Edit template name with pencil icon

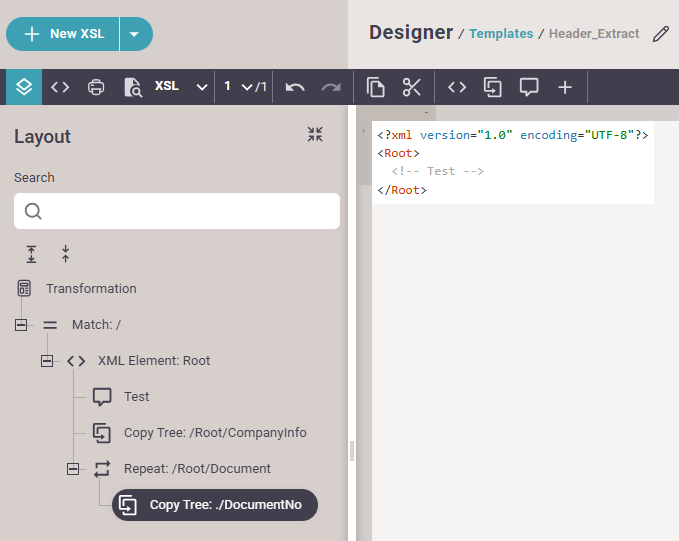660,34
